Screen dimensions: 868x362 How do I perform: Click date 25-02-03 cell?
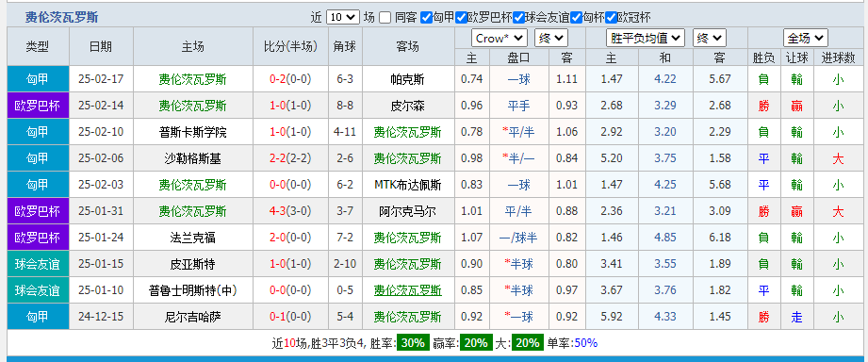pos(101,185)
